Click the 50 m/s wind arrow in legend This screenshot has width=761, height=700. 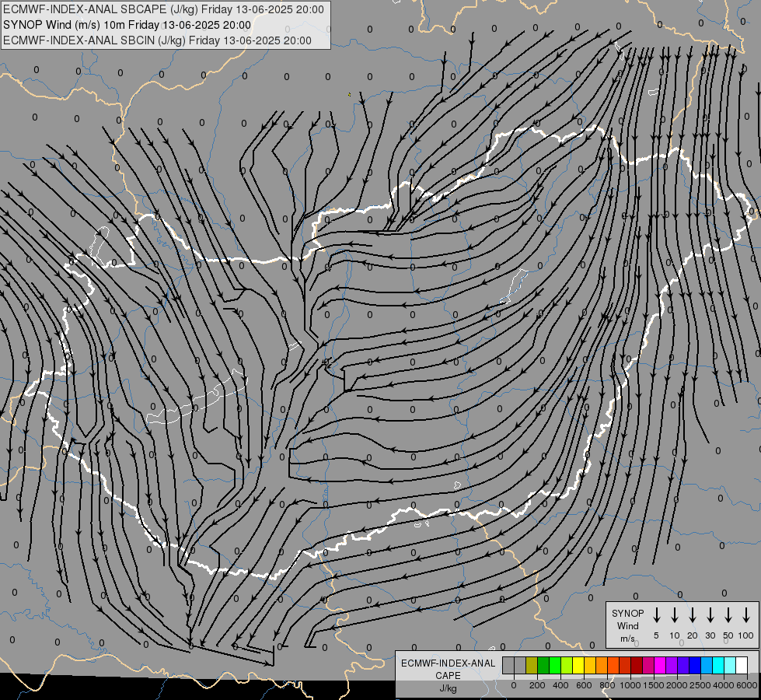click(728, 614)
